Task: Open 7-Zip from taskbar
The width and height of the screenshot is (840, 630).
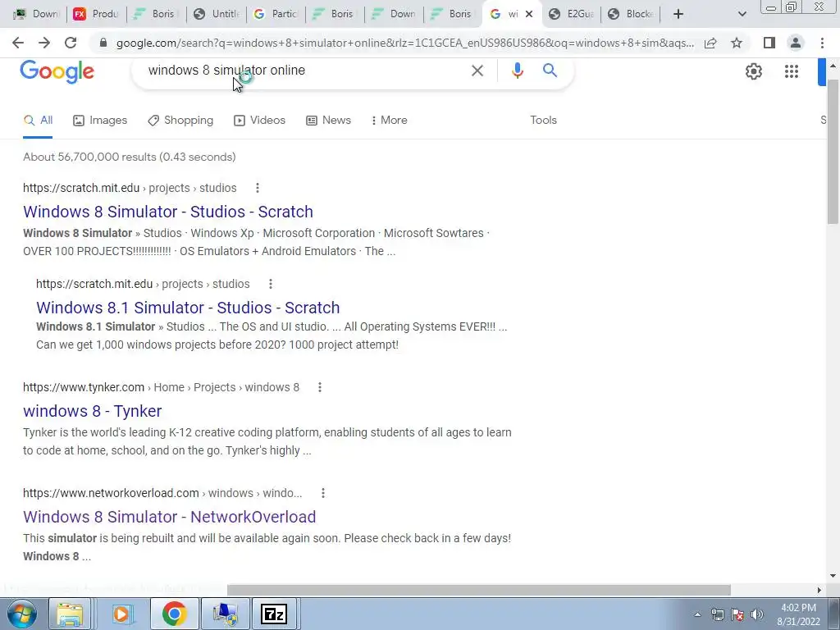Action: coord(274,614)
